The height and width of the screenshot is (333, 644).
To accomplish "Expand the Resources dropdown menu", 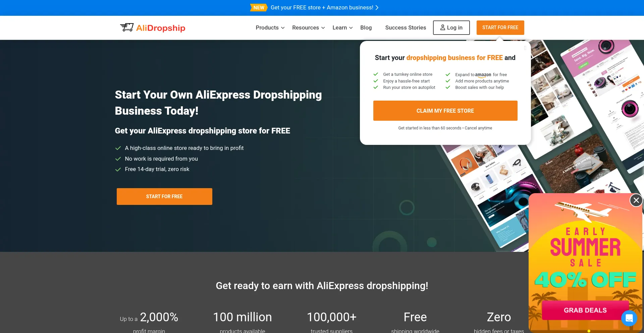I will coord(308,27).
